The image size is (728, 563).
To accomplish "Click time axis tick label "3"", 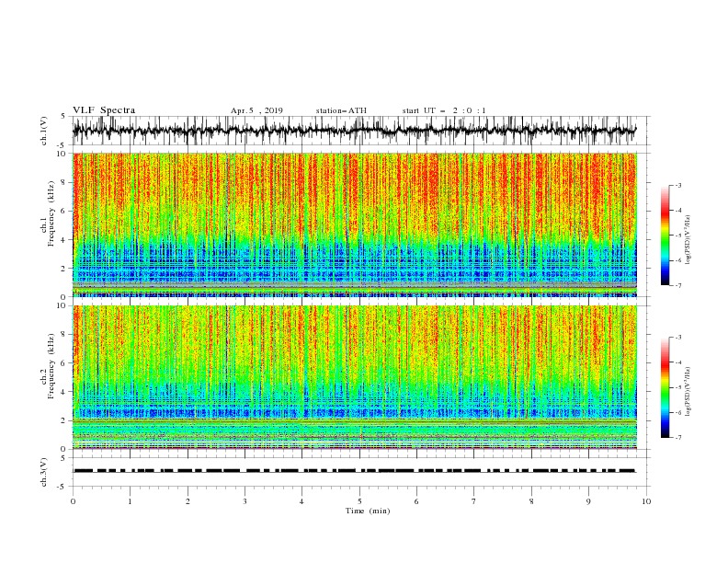I will click(245, 501).
